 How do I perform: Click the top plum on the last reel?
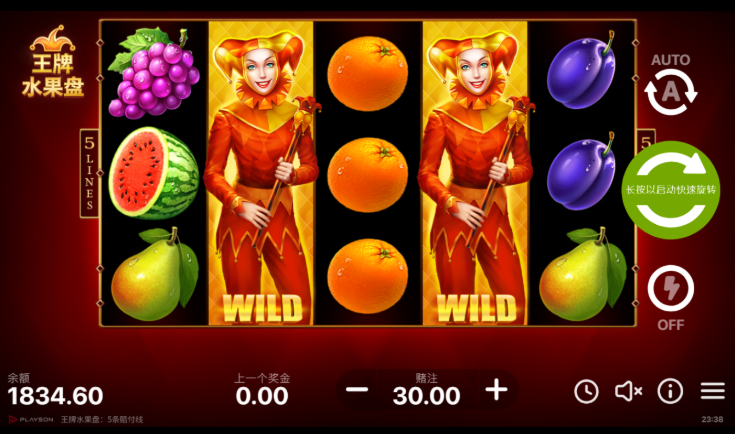click(581, 70)
